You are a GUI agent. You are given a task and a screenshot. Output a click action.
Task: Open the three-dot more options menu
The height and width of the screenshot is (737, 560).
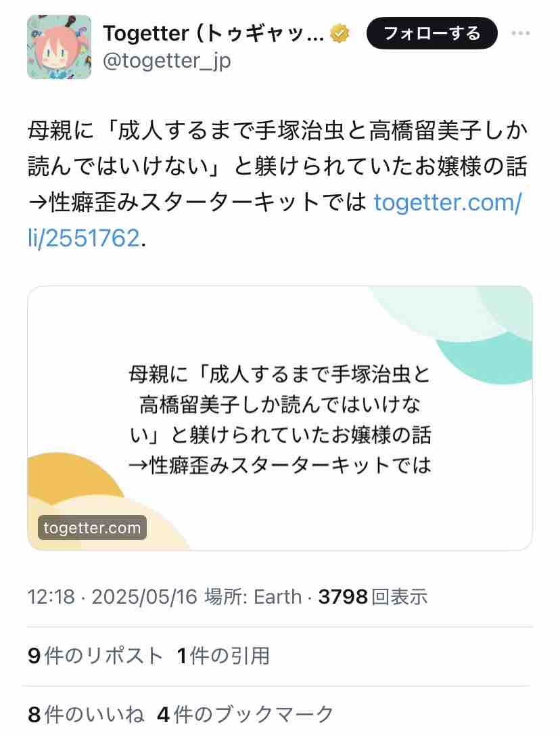[x=521, y=33]
